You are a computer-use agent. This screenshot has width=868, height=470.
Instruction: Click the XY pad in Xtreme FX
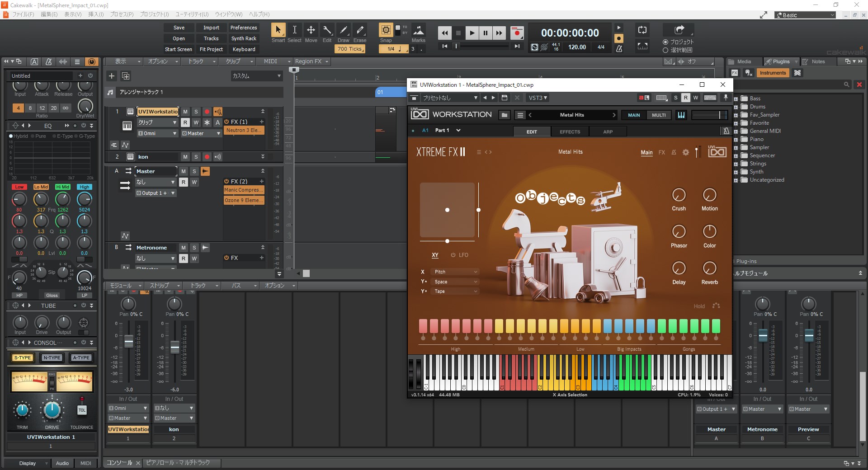447,210
